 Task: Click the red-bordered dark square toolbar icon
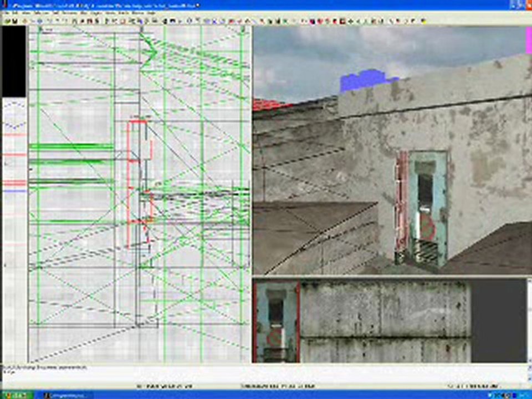(342, 21)
